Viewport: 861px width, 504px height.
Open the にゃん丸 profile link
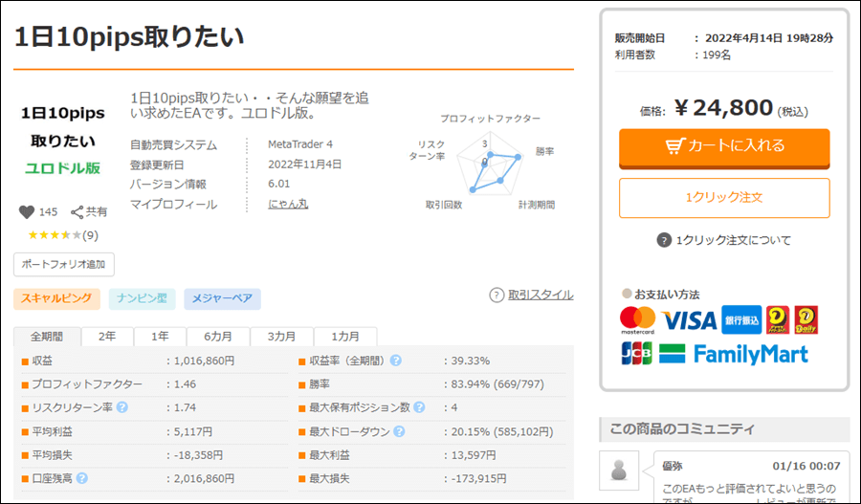coord(288,204)
